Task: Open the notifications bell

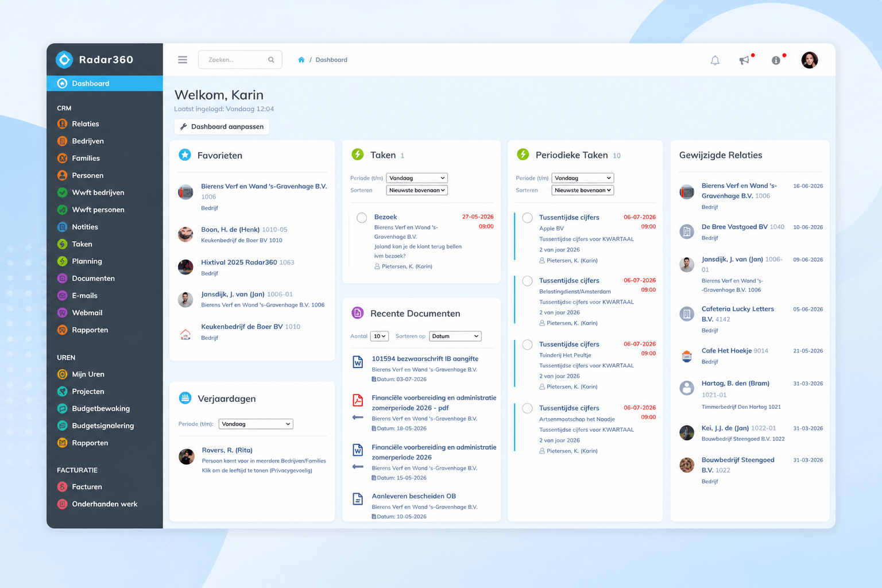Action: (x=715, y=60)
